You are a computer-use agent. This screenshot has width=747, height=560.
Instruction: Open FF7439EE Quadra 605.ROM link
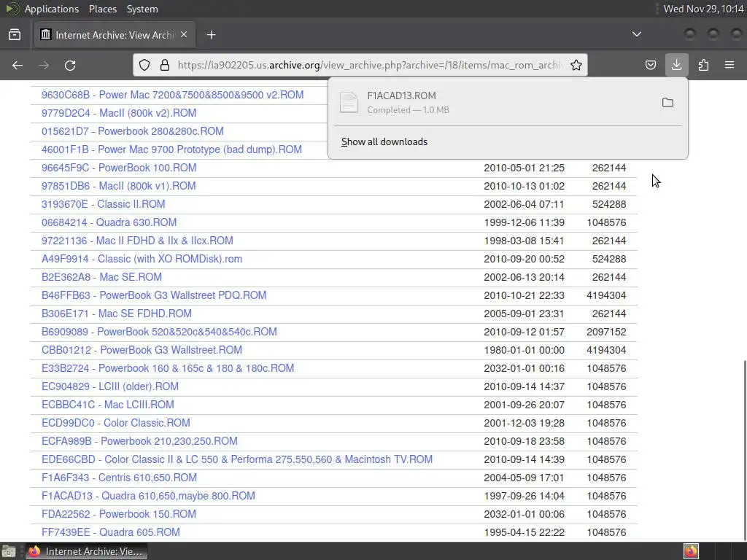click(x=111, y=532)
